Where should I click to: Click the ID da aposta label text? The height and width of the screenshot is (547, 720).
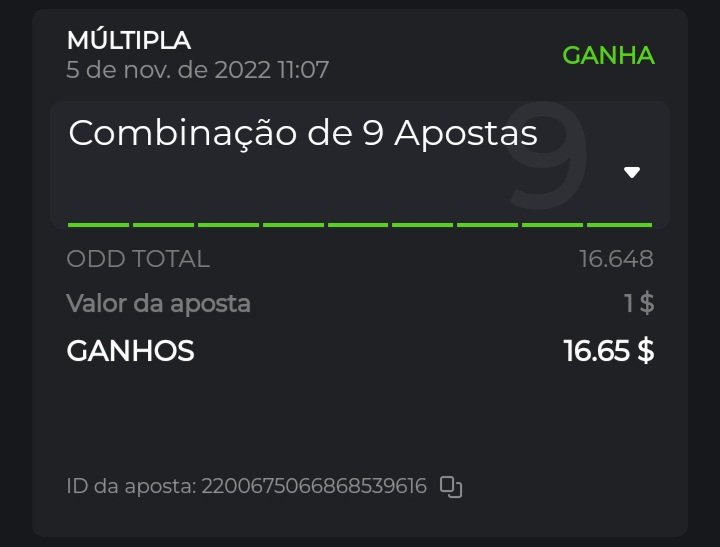click(130, 487)
